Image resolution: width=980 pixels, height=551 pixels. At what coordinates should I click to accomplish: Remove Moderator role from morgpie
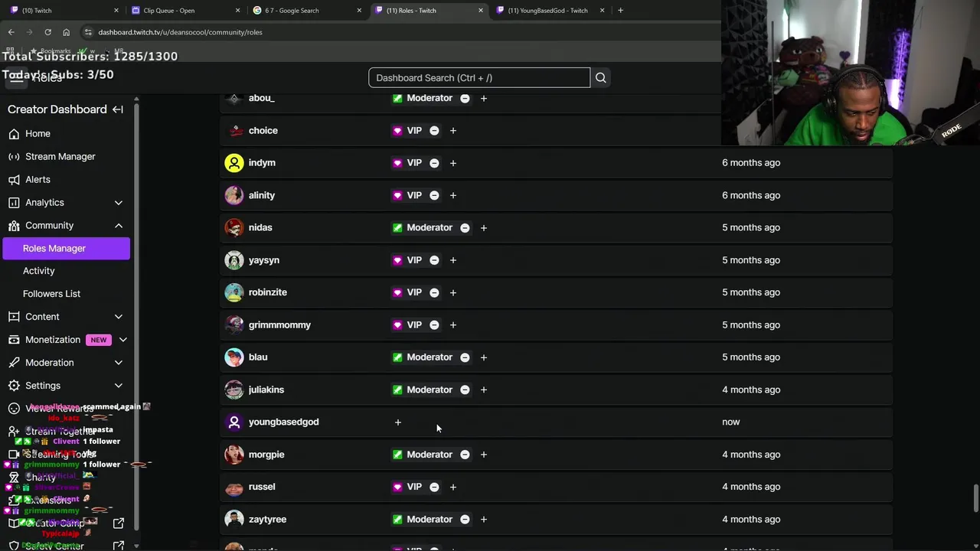click(465, 455)
